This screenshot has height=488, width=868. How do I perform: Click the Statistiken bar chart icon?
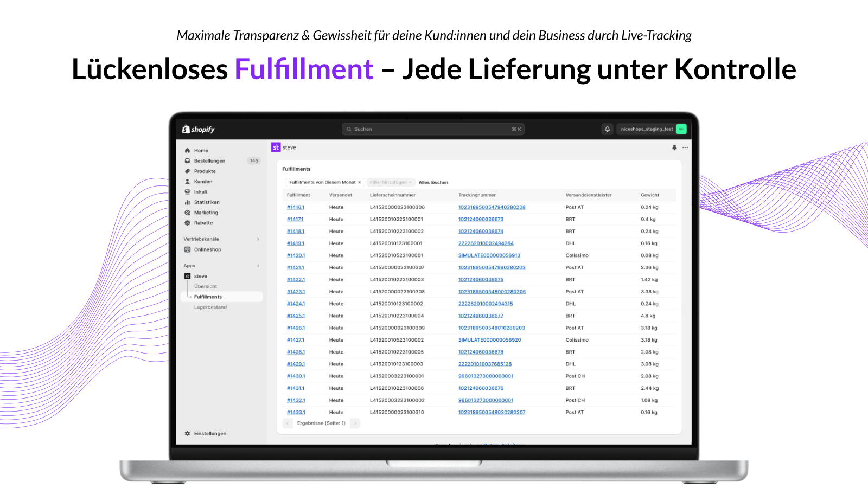point(187,202)
